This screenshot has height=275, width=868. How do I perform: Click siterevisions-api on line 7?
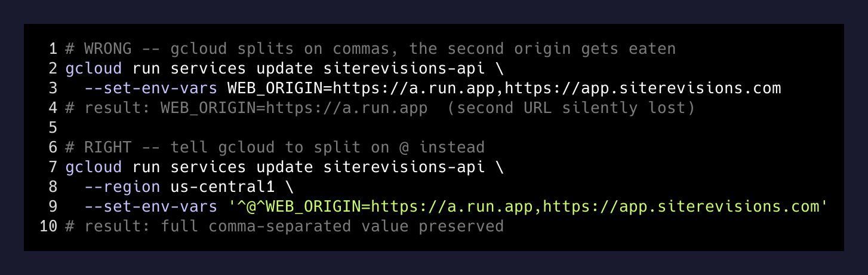pos(404,167)
